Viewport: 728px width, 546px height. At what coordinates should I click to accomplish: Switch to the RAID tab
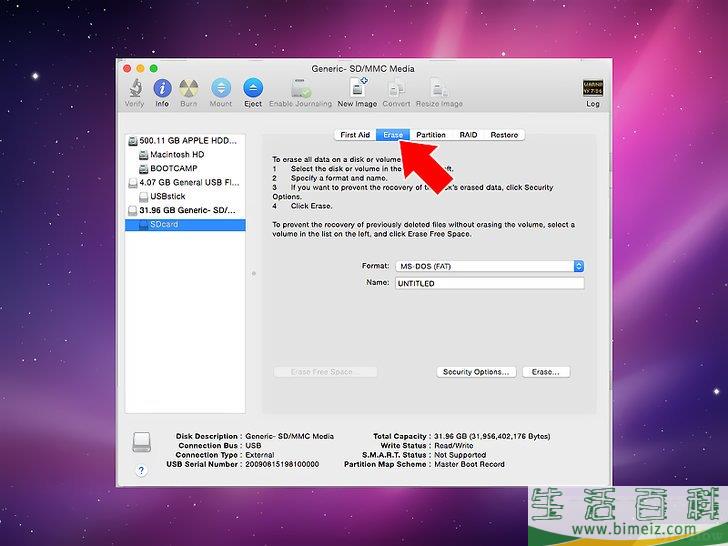(468, 135)
